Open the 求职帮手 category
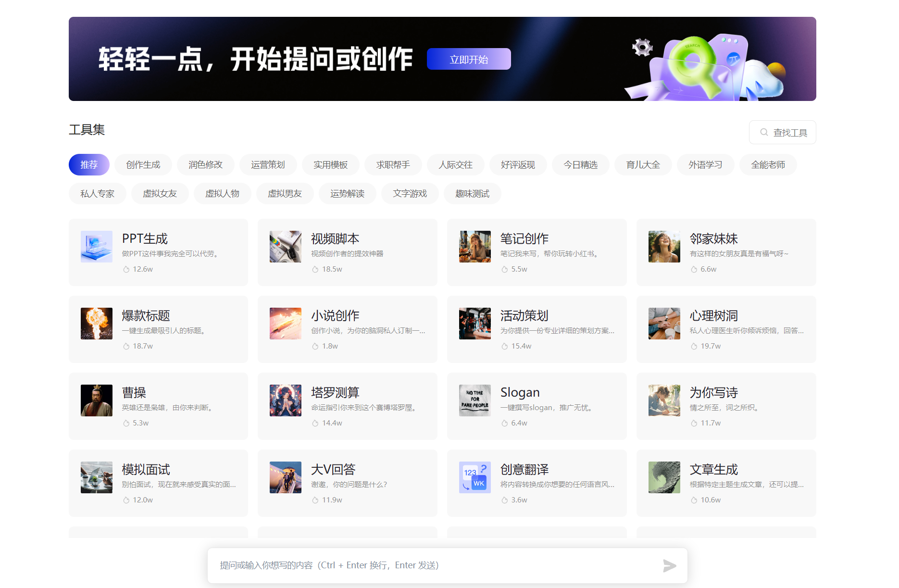899x588 pixels. pos(393,165)
